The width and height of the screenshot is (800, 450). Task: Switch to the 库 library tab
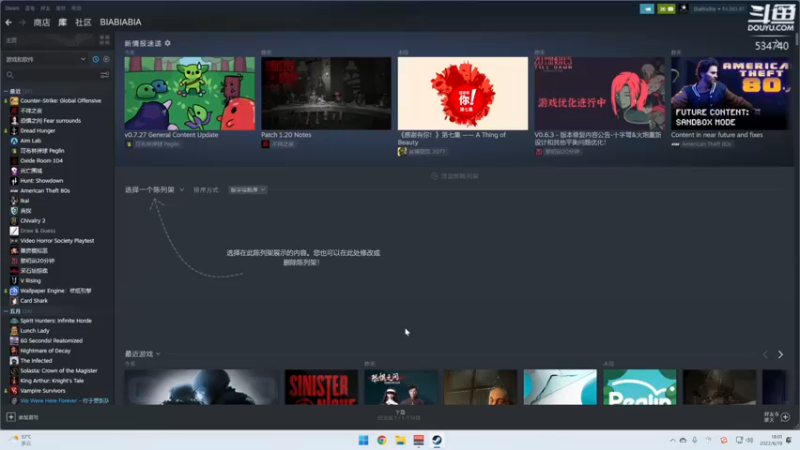tap(62, 22)
